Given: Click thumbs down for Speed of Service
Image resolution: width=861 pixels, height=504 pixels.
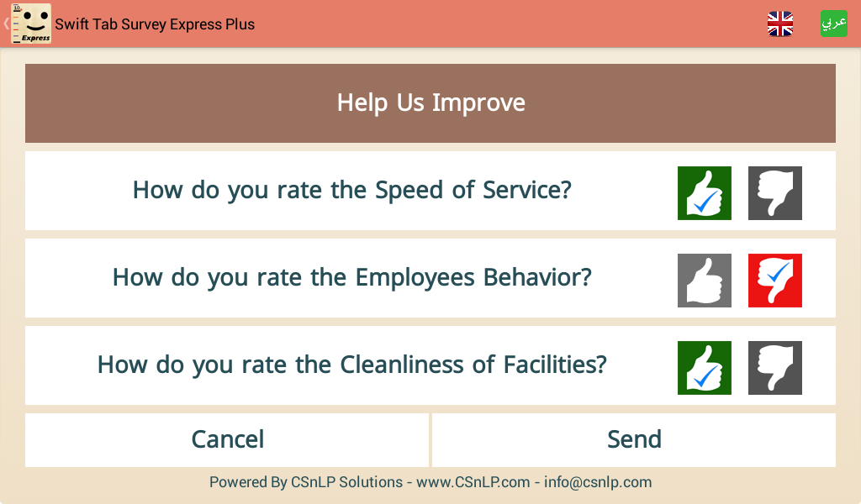Looking at the screenshot, I should point(774,193).
